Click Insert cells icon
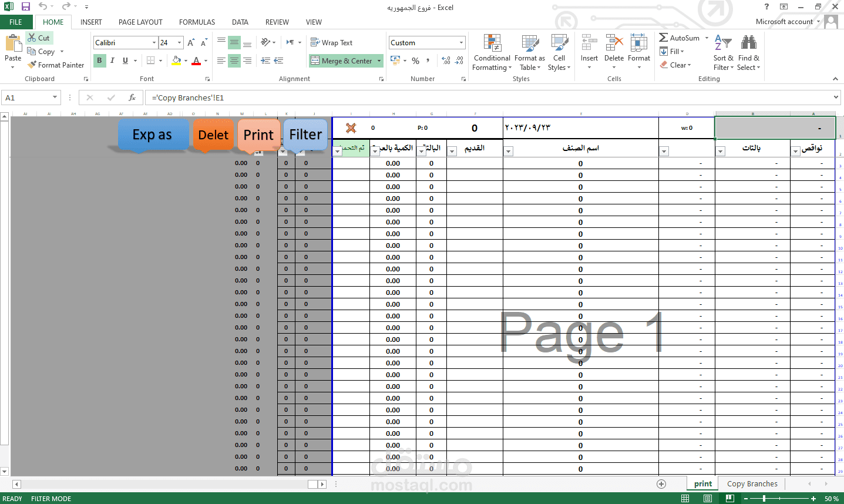This screenshot has height=504, width=844. click(x=589, y=43)
